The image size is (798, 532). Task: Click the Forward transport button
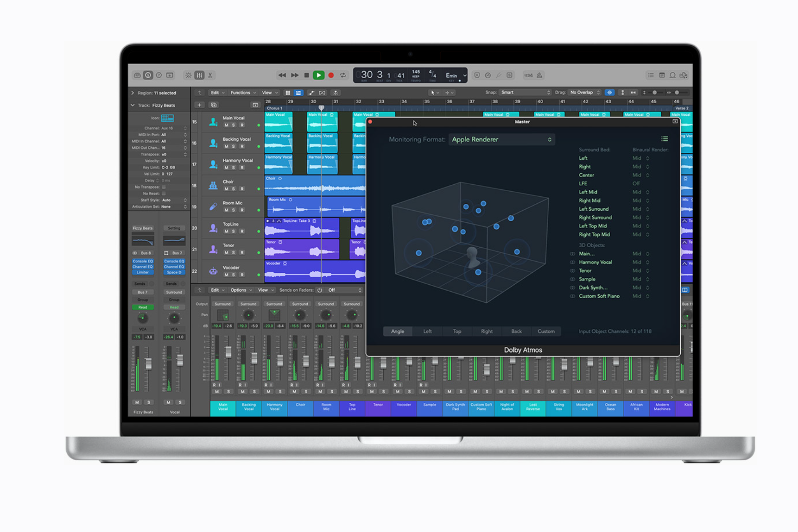tap(294, 75)
